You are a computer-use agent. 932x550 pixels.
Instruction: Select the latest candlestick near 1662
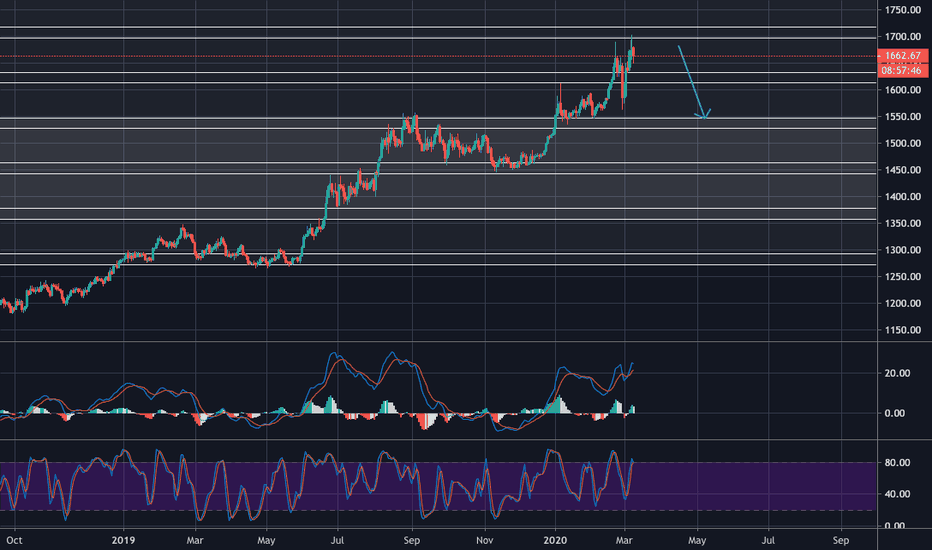(634, 52)
